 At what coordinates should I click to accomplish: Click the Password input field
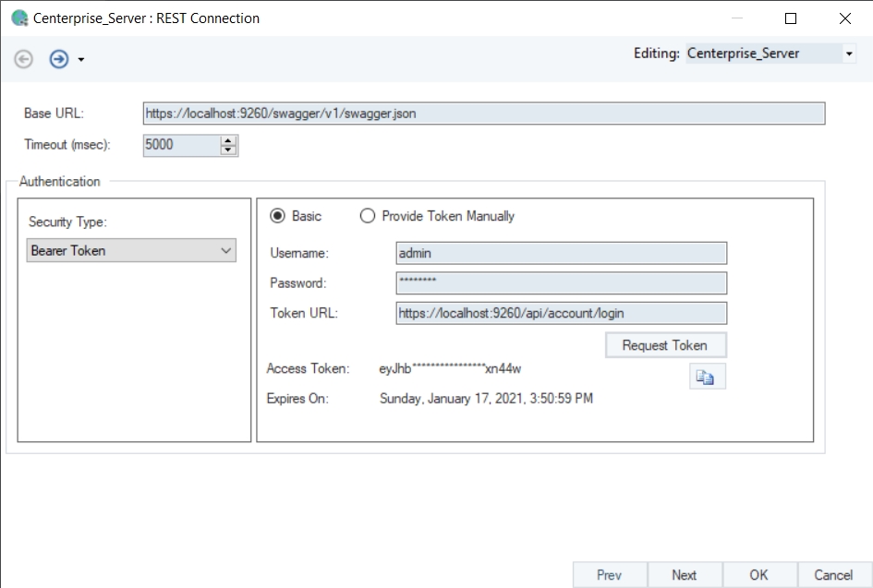561,282
